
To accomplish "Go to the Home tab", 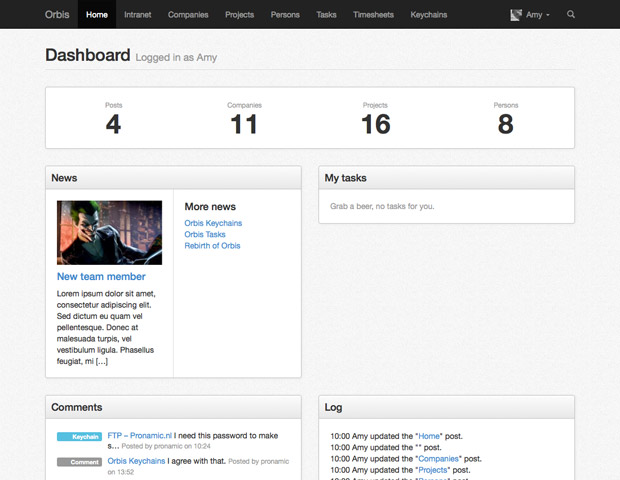I will pos(97,15).
